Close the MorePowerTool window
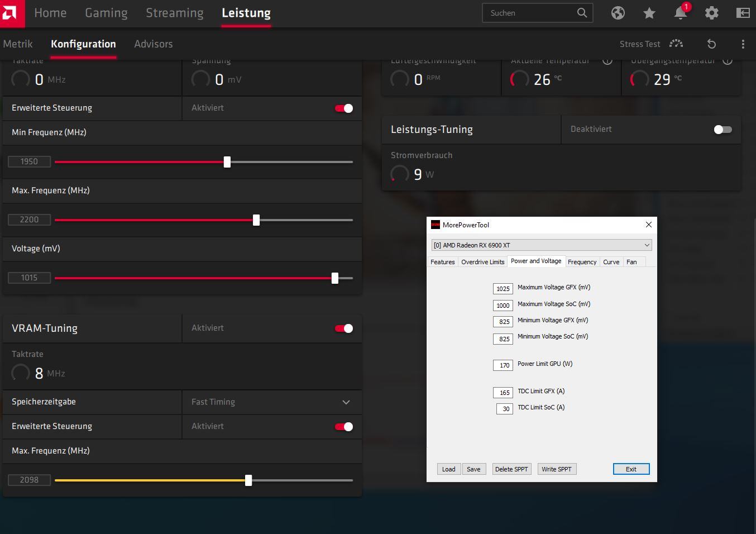 pos(648,225)
